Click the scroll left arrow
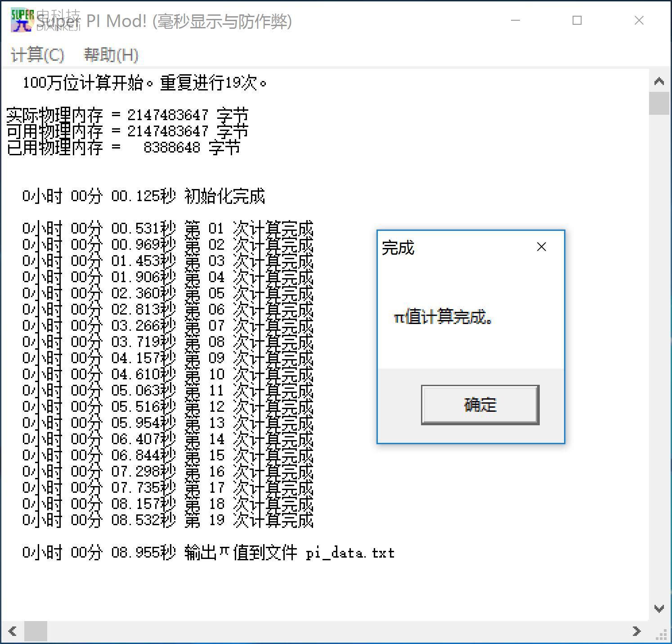The height and width of the screenshot is (644, 672). [x=12, y=632]
